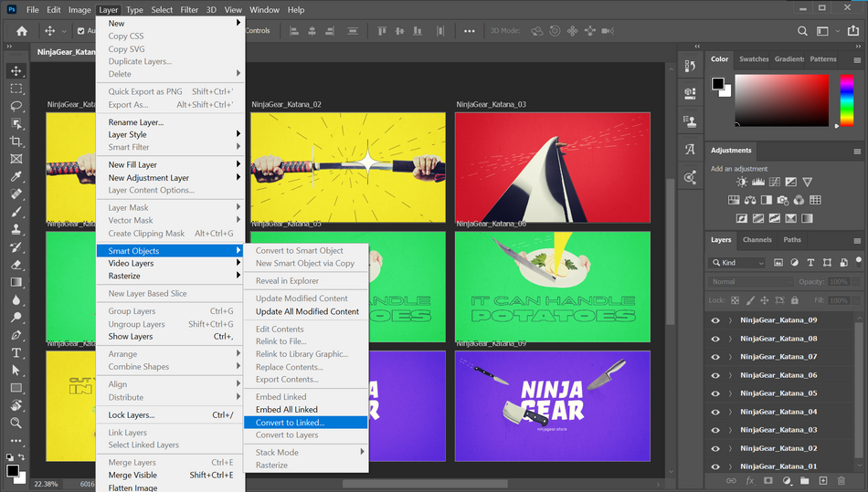Viewport: 868px width, 492px height.
Task: Open the Rasterize submenu in Layer menu
Action: coord(171,276)
